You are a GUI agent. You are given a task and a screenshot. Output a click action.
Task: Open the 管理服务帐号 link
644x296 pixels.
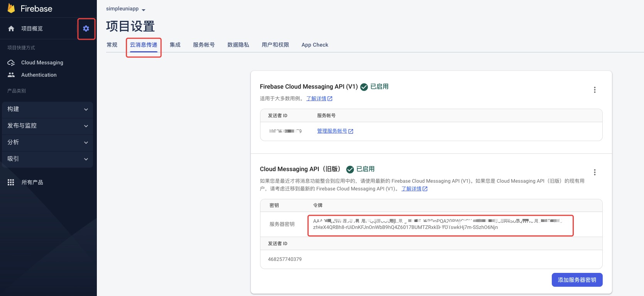coord(332,131)
